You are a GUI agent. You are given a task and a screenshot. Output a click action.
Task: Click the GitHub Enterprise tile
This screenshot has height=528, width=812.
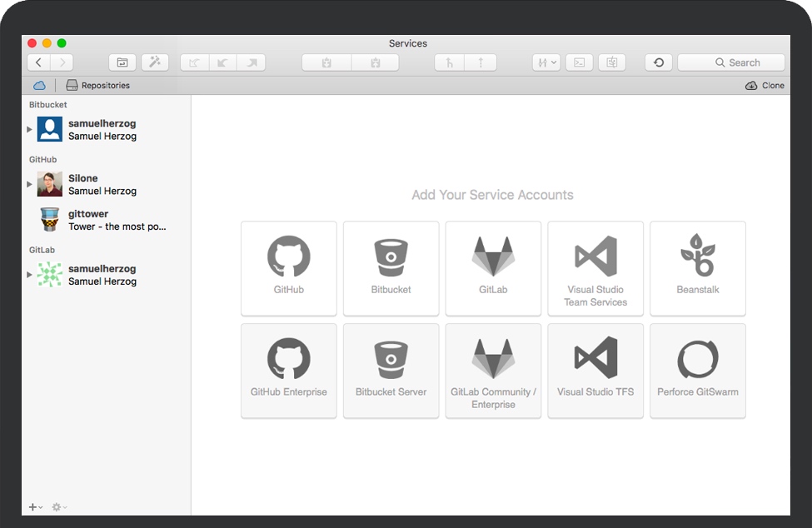click(x=288, y=370)
